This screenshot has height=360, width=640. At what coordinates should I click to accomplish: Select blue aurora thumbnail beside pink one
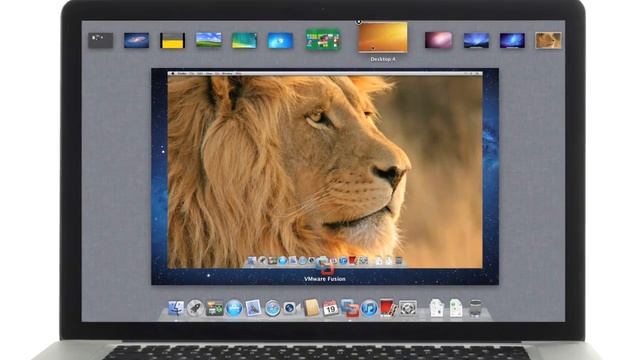(x=476, y=40)
